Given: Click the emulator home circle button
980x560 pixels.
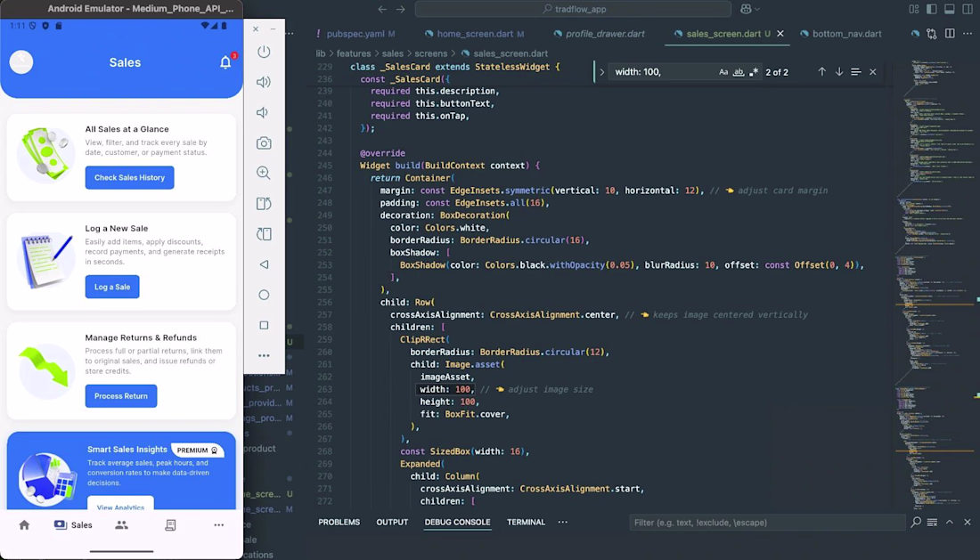Looking at the screenshot, I should (x=264, y=295).
